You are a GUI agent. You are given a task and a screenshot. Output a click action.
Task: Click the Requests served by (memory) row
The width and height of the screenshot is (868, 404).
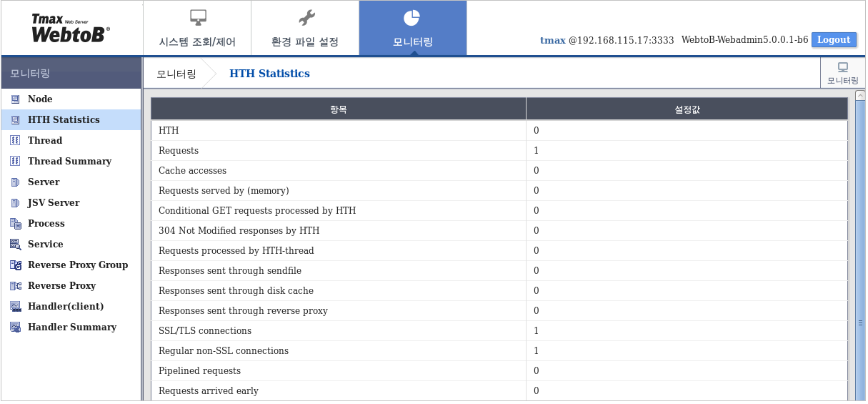(499, 191)
